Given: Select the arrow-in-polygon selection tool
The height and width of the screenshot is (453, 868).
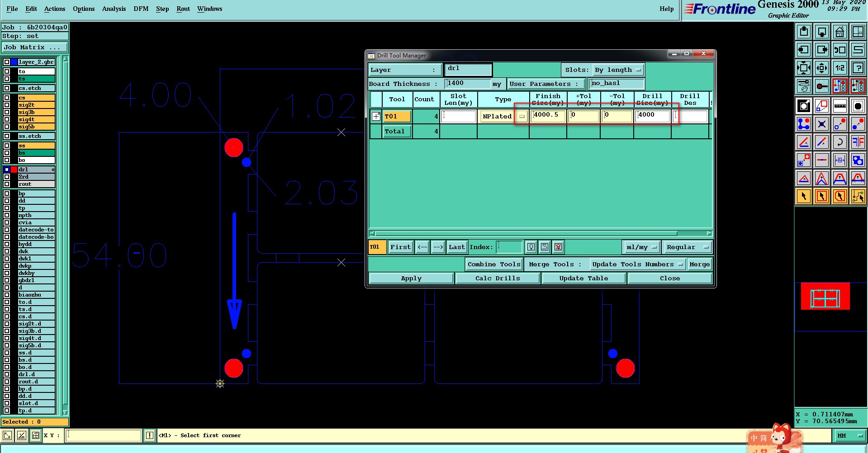Looking at the screenshot, I should 840,196.
